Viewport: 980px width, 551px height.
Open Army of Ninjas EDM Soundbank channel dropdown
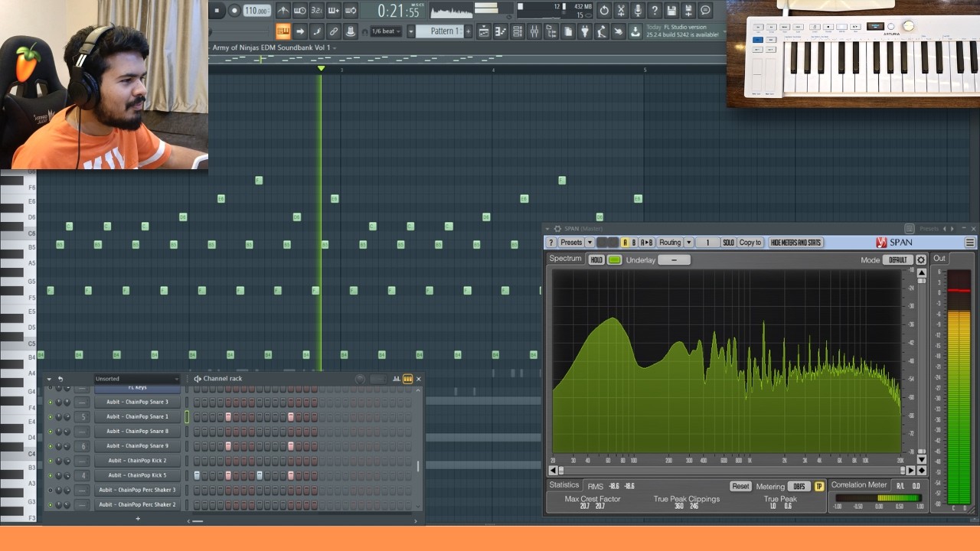[x=274, y=47]
